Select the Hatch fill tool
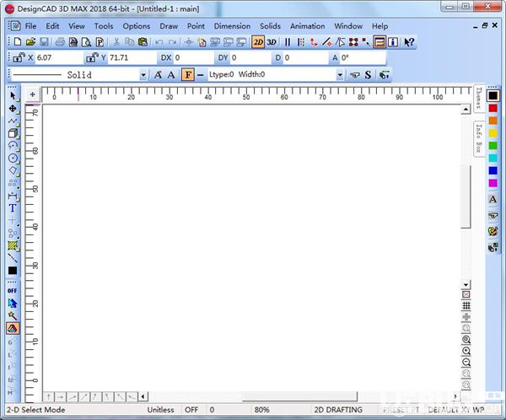Viewport: 506px width, 420px height. coord(13,245)
